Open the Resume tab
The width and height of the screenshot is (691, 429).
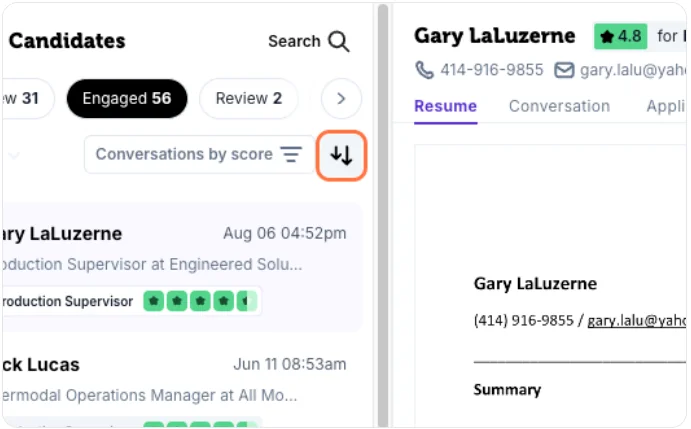point(446,106)
